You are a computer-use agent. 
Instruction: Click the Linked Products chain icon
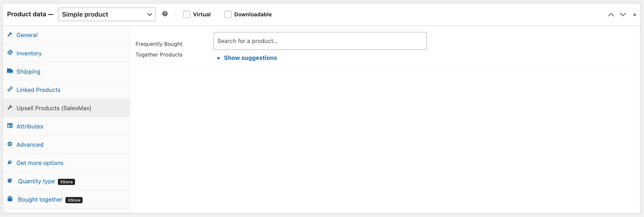pyautogui.click(x=10, y=89)
